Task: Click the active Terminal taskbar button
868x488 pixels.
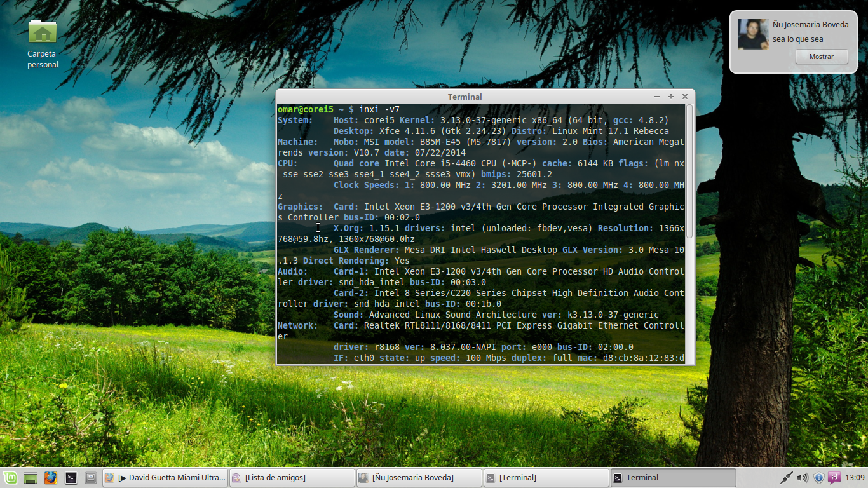Action: [673, 478]
